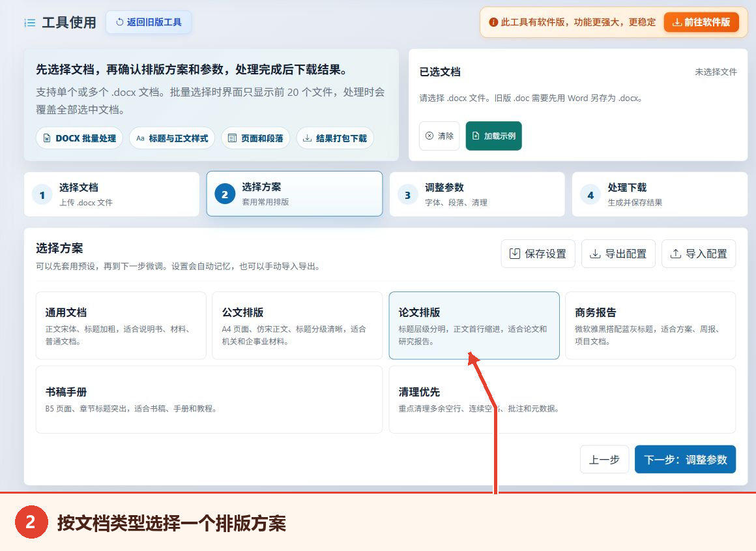Screen dimensions: 756x551
Task: Choose the 书稿手册 preset card
Action: [x=209, y=400]
